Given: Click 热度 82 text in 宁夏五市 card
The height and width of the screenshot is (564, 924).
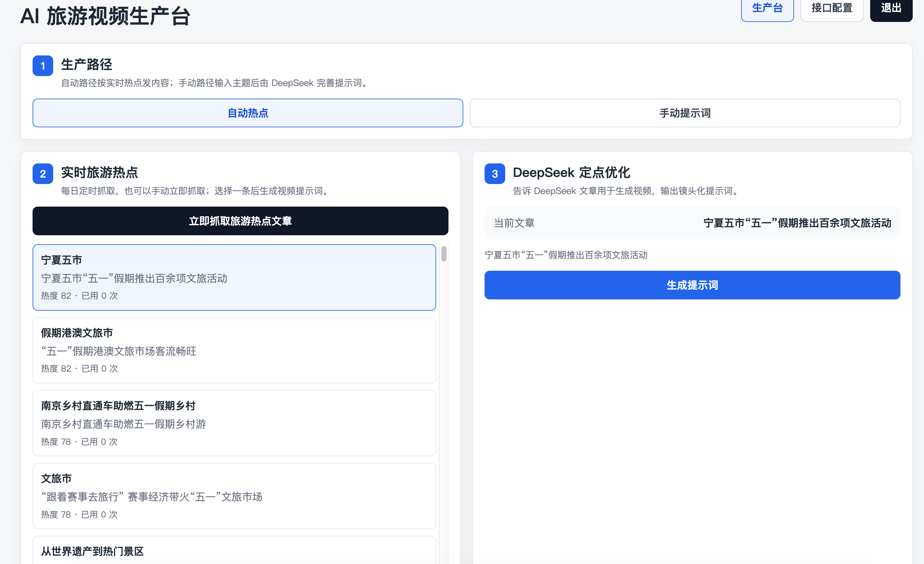Looking at the screenshot, I should click(x=56, y=296).
